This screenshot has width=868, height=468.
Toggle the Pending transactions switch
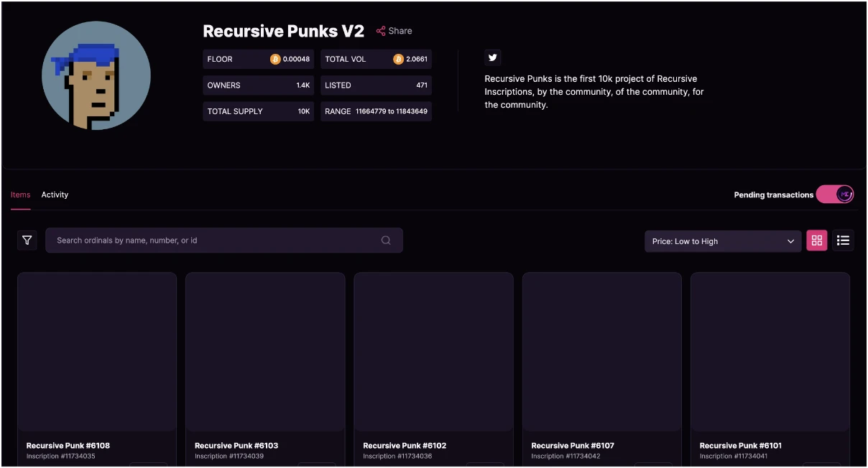[x=835, y=195]
